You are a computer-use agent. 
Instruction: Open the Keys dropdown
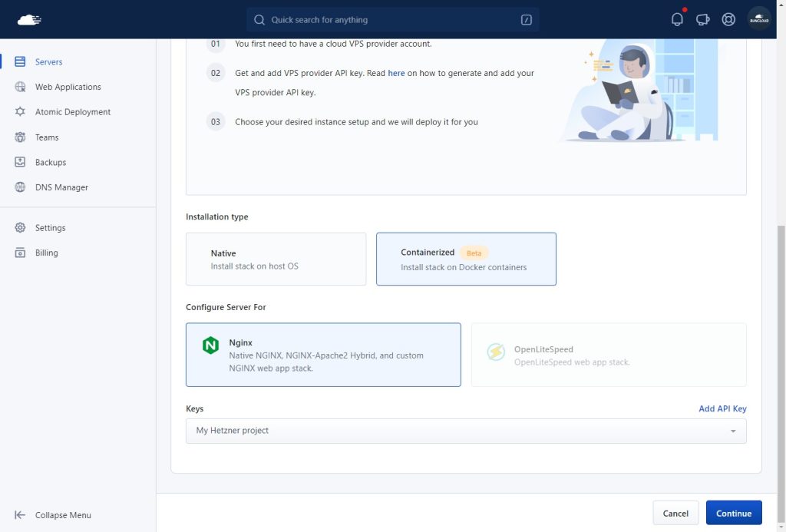click(466, 431)
